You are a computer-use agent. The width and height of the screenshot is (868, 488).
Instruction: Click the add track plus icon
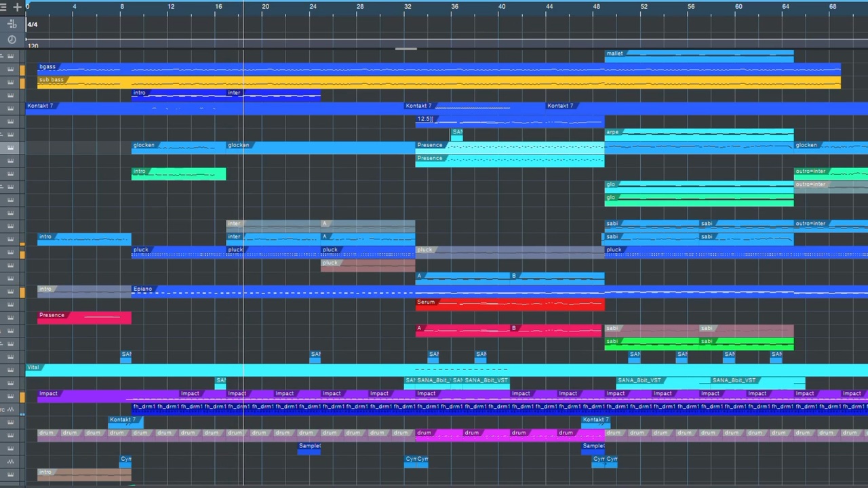[x=17, y=7]
